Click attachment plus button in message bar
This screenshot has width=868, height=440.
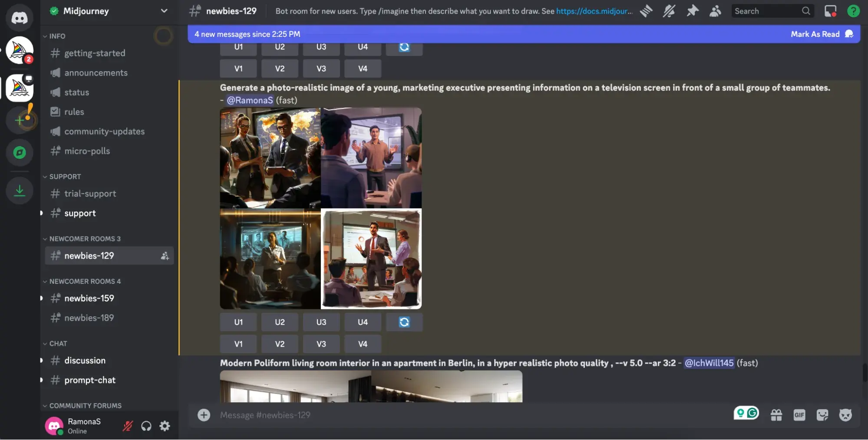coord(204,415)
